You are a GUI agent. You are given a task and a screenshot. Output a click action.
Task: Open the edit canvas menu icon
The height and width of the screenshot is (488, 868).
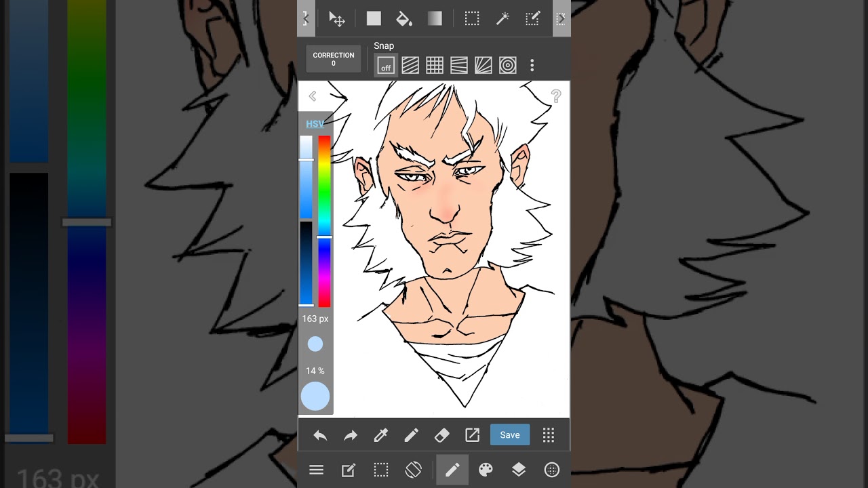pyautogui.click(x=349, y=470)
